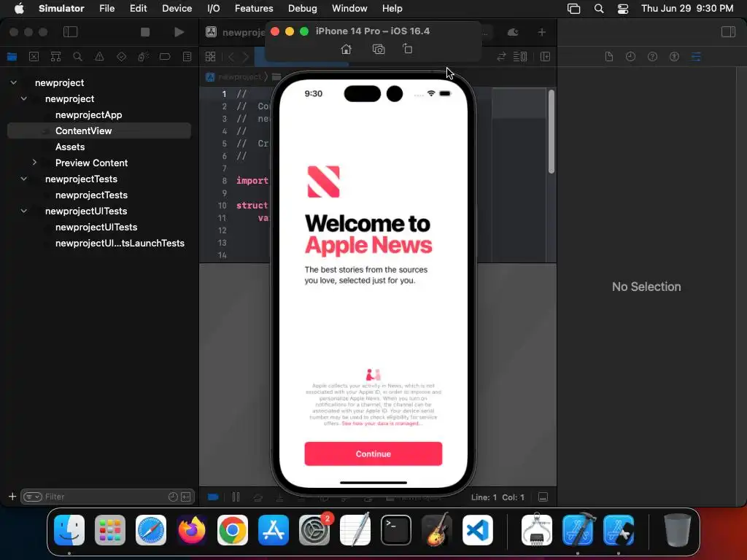
Task: Go back in editor history arrow
Action: (231, 57)
